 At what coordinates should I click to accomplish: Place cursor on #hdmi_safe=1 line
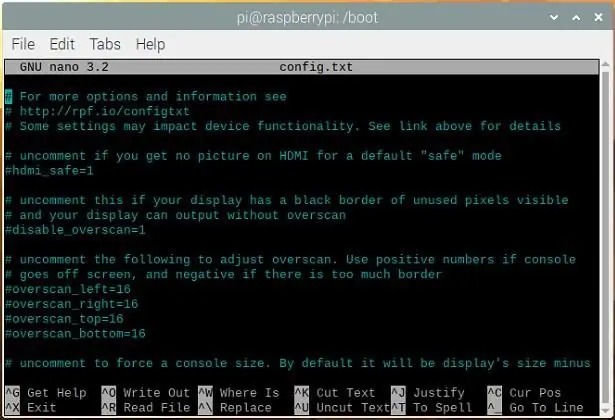point(49,171)
